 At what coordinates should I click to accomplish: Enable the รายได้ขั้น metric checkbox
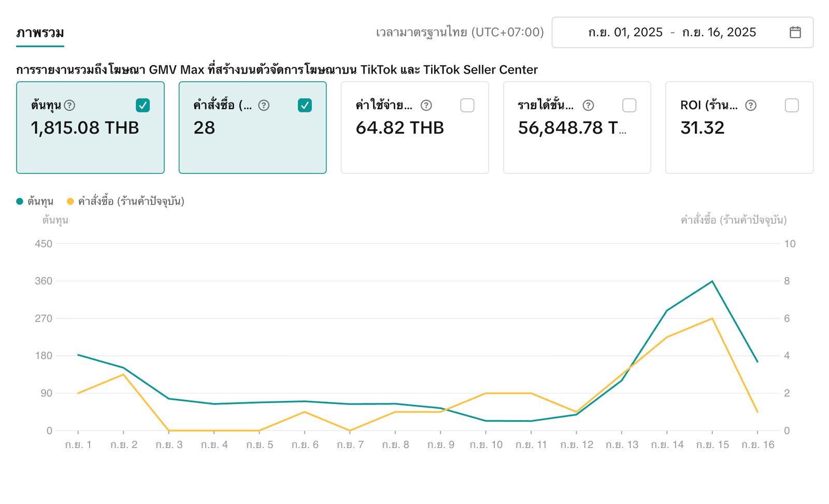click(x=629, y=105)
